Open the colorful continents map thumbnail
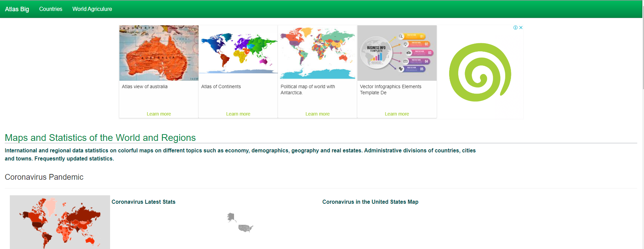644x249 pixels. [238, 53]
